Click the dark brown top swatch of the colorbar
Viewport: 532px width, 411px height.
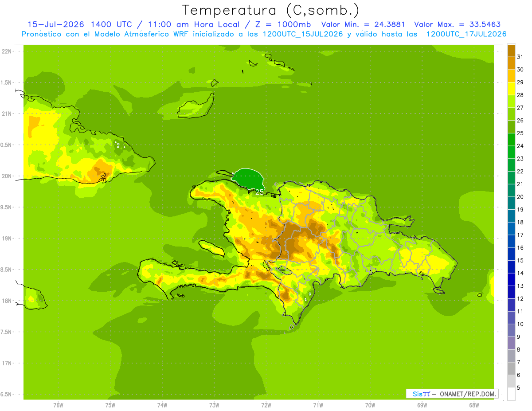[x=511, y=51]
